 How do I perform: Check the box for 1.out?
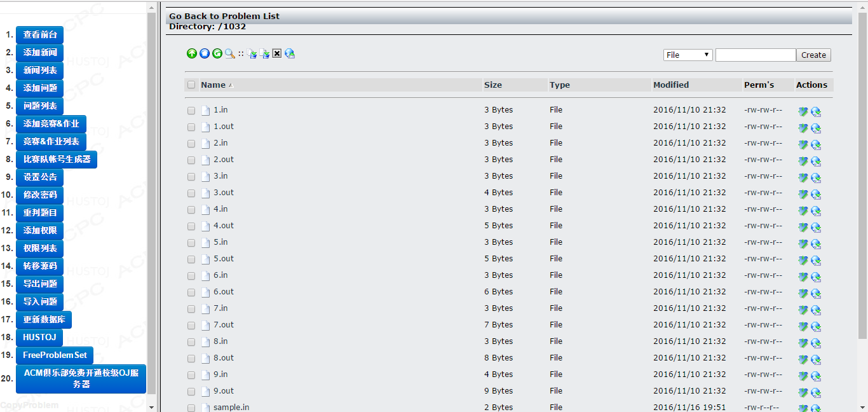pyautogui.click(x=191, y=127)
